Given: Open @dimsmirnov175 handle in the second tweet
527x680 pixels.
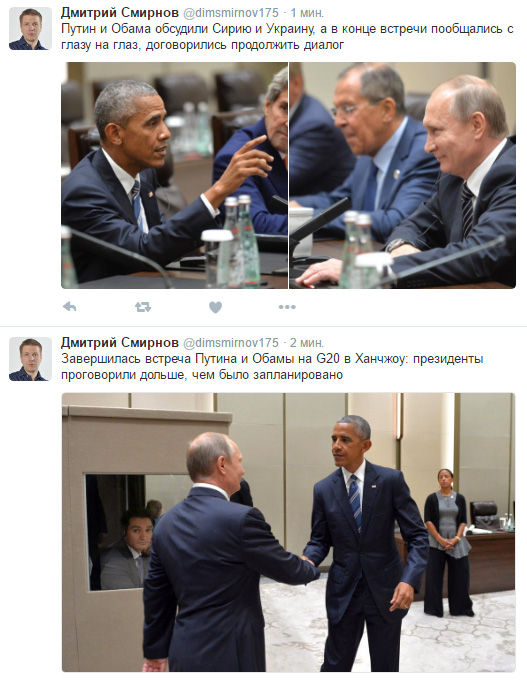Looking at the screenshot, I should tap(231, 343).
